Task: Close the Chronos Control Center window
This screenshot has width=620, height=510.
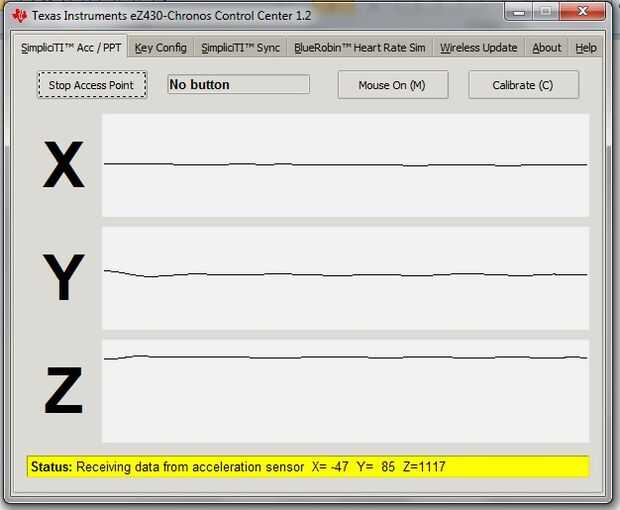Action: [x=582, y=12]
